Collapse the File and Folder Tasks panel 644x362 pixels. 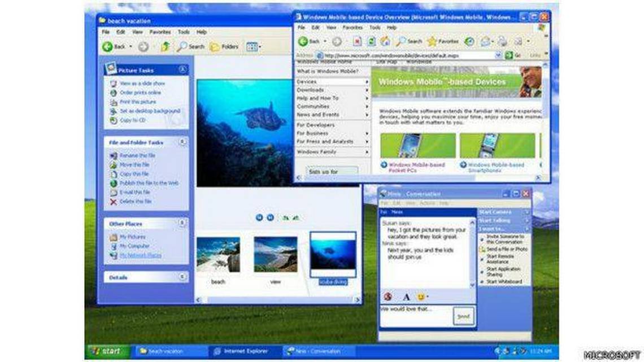tap(182, 142)
